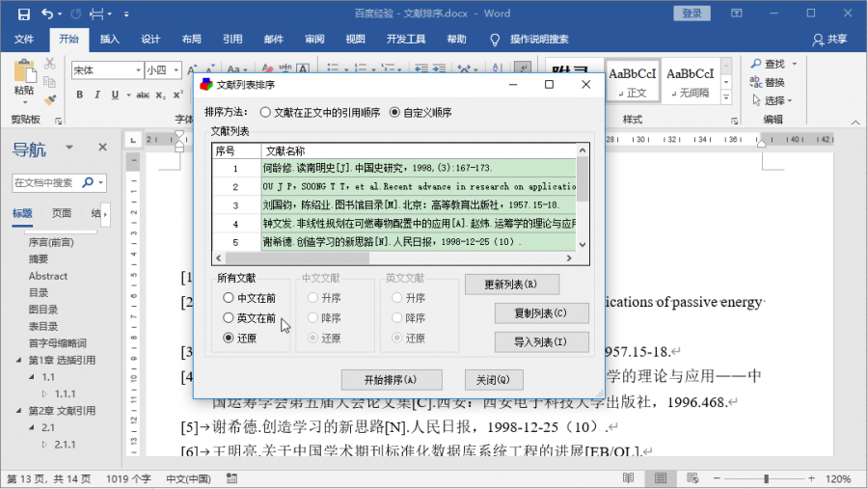868x489 pixels.
Task: Apply subscript formatting
Action: click(160, 95)
